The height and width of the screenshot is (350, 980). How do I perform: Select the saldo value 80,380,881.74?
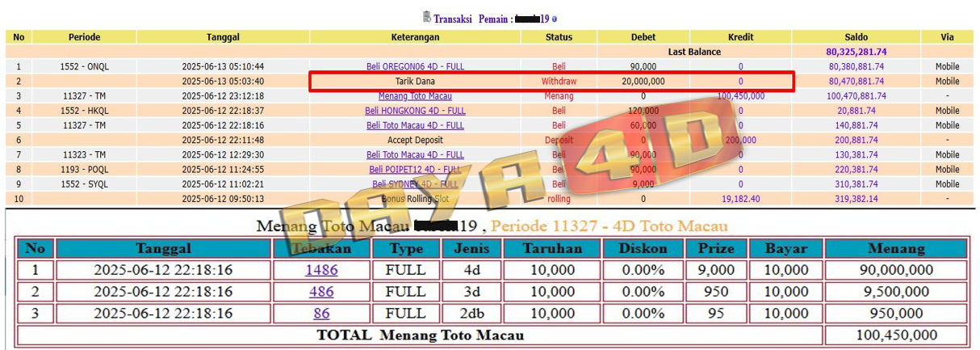[856, 66]
